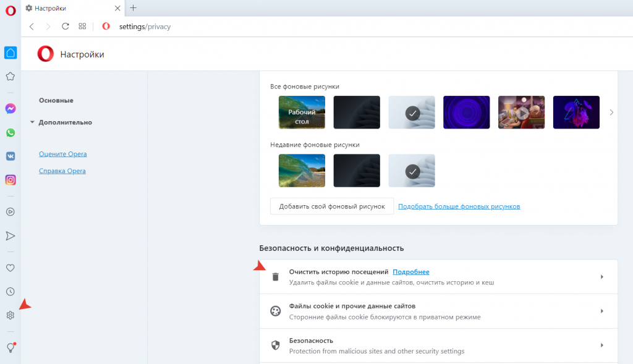Open the Opera main menu logo

point(11,11)
